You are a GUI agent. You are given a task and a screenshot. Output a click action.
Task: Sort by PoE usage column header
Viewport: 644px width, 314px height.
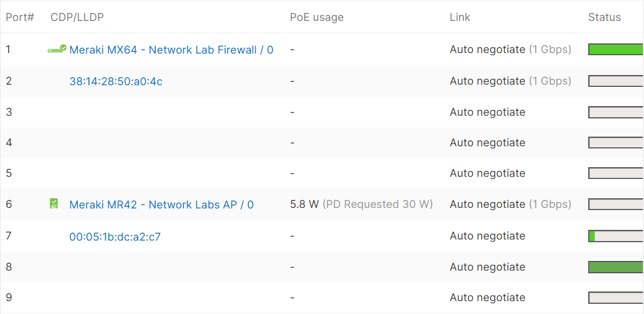[x=317, y=17]
